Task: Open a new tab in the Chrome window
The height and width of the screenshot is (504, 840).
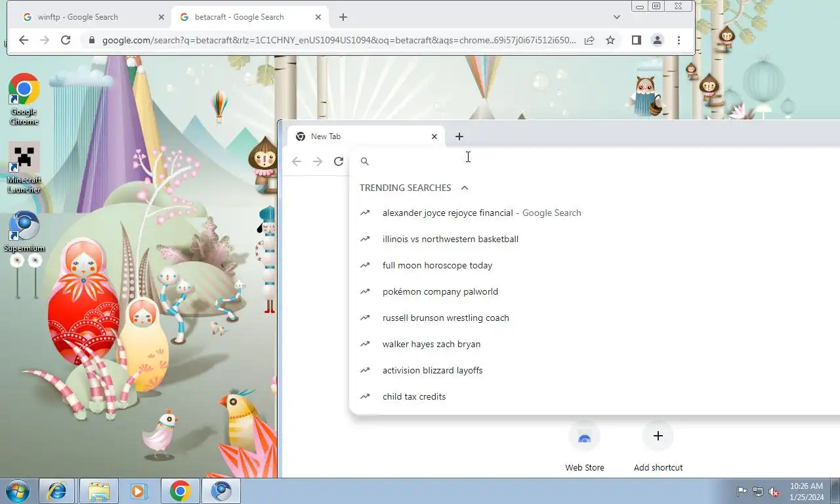Action: 343,17
